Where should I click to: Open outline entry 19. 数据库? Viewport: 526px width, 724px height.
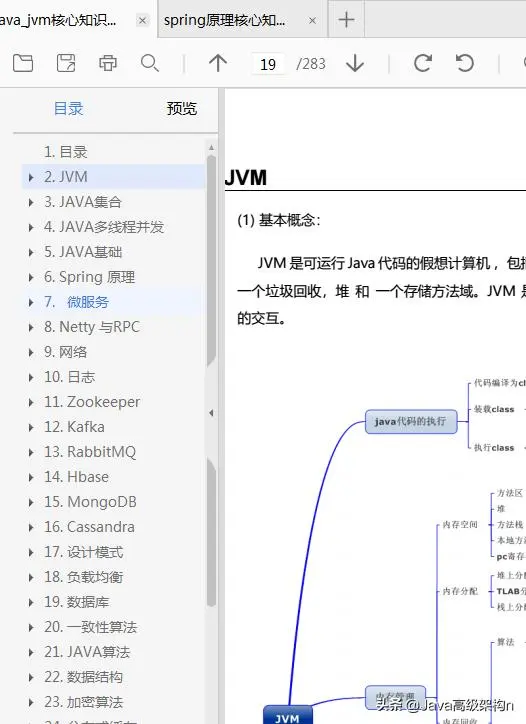click(77, 602)
